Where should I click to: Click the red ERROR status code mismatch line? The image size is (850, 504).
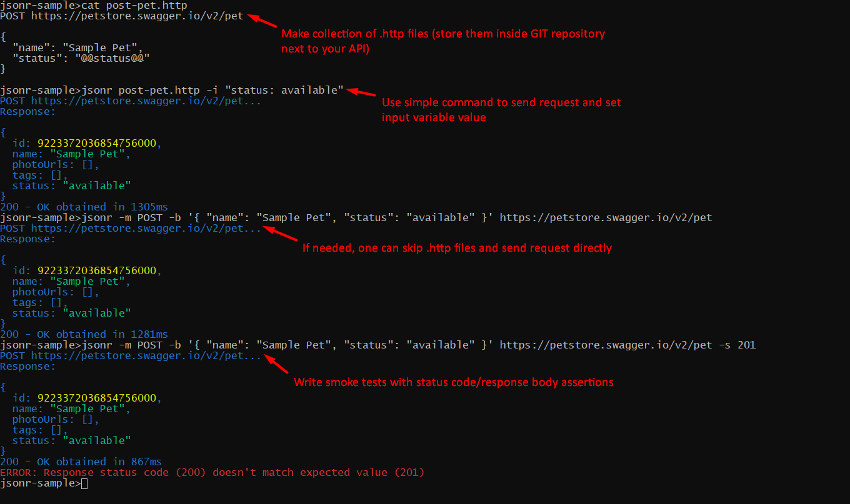pyautogui.click(x=212, y=472)
